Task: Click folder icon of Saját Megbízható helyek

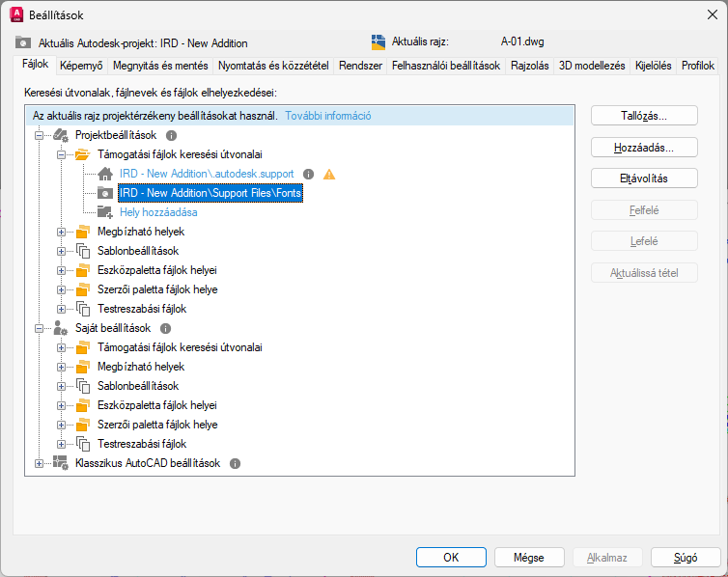Action: click(x=83, y=367)
